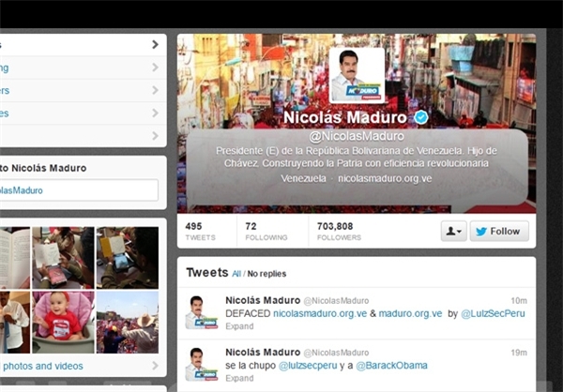This screenshot has width=563, height=392.
Task: Switch tweets filter to No replies
Action: 266,274
